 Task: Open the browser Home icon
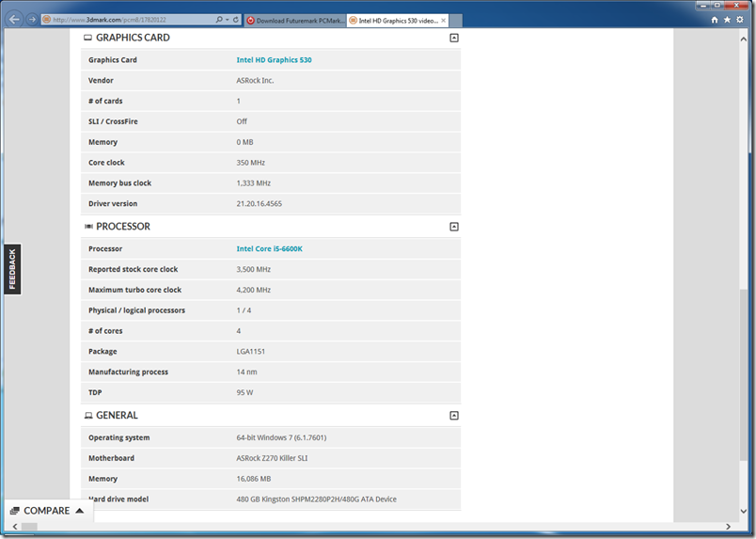click(715, 20)
